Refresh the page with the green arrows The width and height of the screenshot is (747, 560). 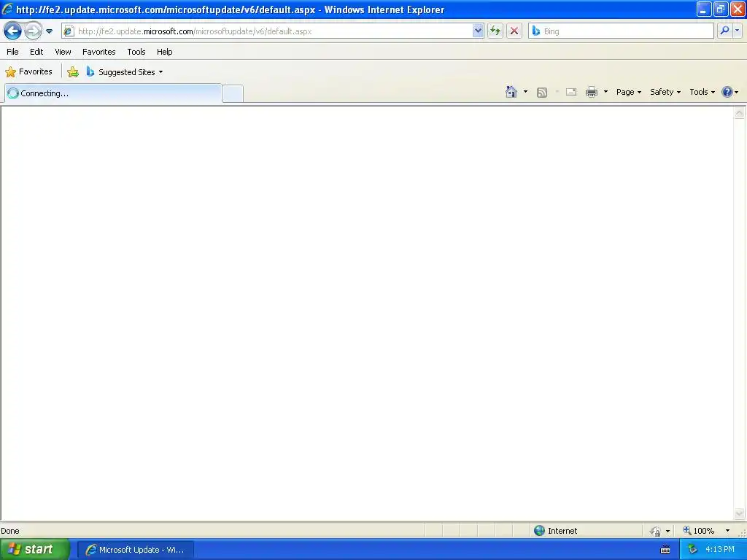tap(495, 31)
